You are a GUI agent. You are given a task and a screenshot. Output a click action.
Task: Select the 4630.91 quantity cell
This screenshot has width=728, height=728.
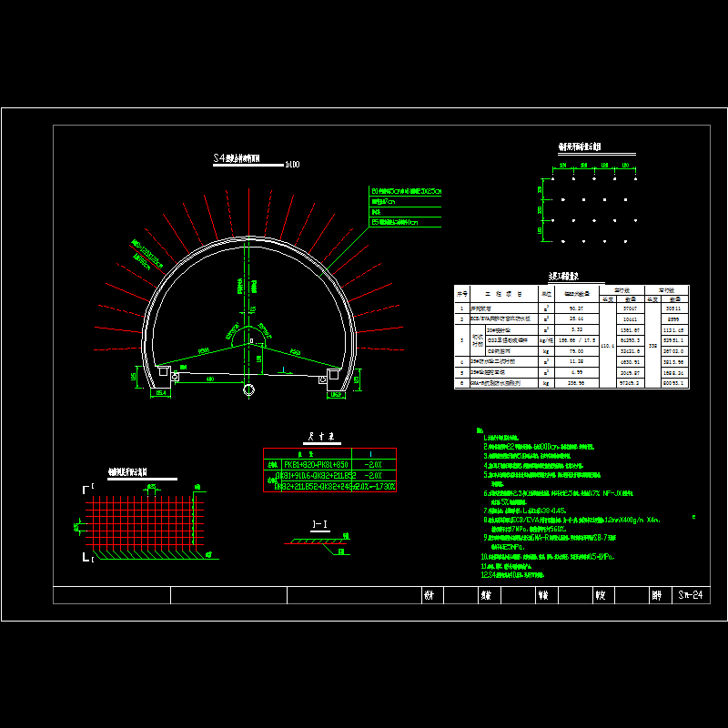[x=630, y=361]
